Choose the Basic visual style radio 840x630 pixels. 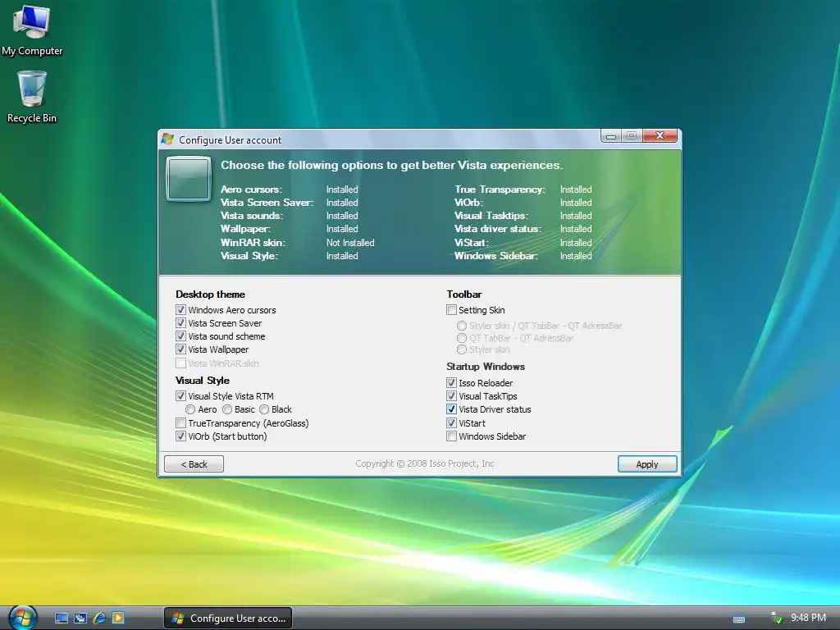pos(227,409)
